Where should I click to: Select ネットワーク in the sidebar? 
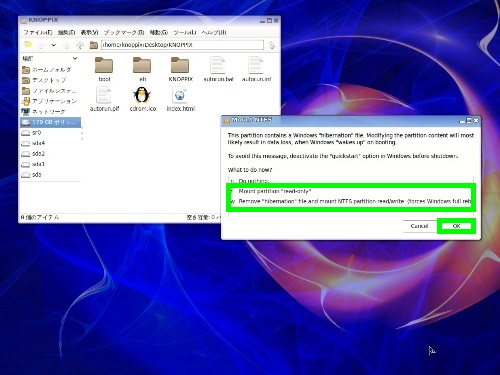pos(50,112)
